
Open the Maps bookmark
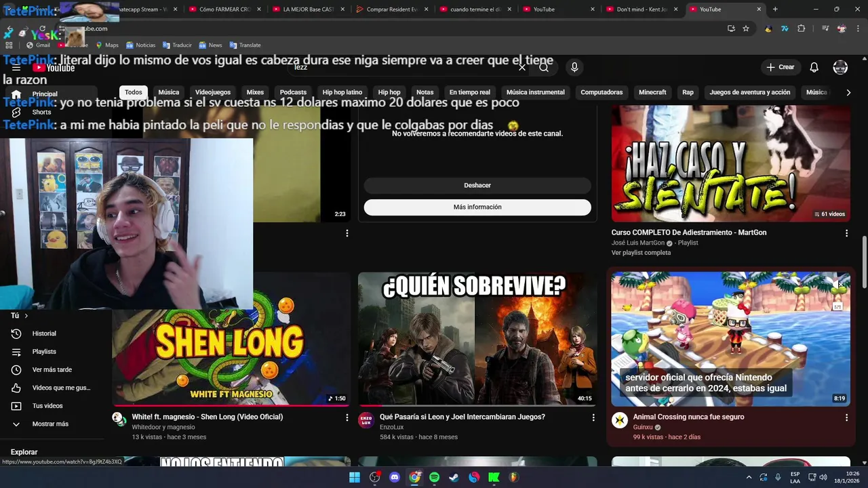[x=107, y=45]
